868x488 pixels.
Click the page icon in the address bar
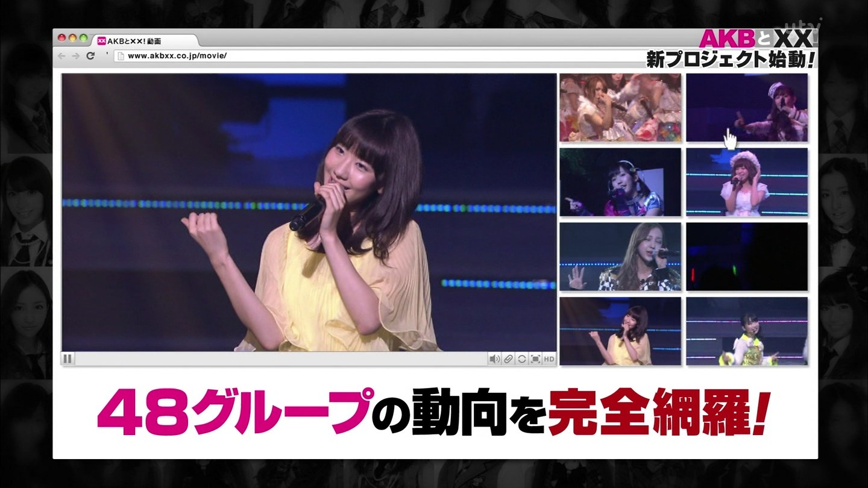click(x=120, y=56)
